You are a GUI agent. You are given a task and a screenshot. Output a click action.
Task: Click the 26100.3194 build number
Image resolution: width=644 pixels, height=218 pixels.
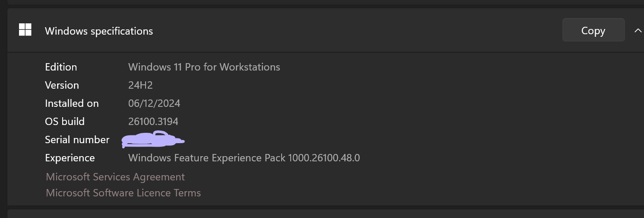pos(153,122)
